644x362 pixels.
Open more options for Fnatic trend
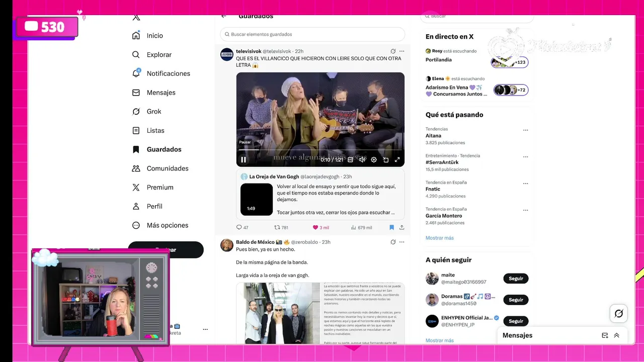pyautogui.click(x=525, y=183)
